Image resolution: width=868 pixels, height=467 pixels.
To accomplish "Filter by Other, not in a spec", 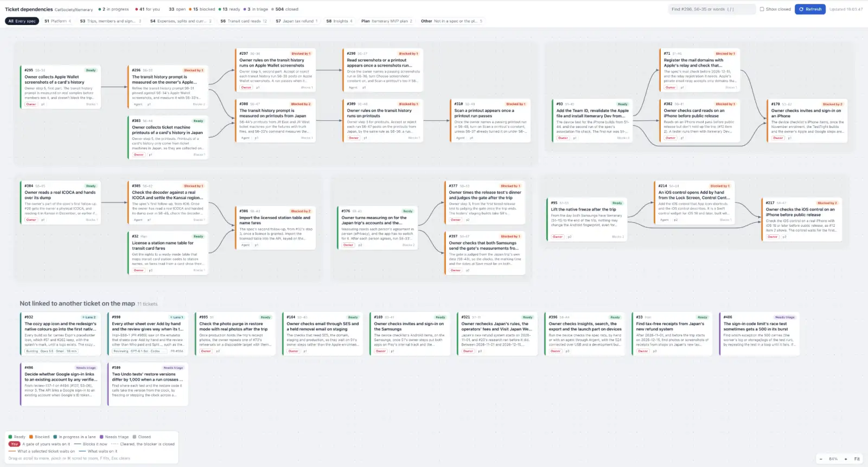I will 451,21.
